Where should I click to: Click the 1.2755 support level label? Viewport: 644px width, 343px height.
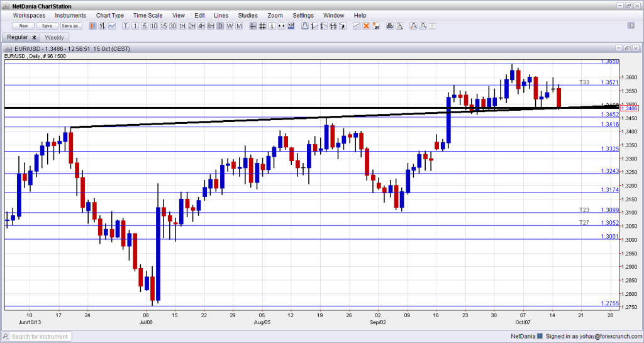(x=610, y=303)
